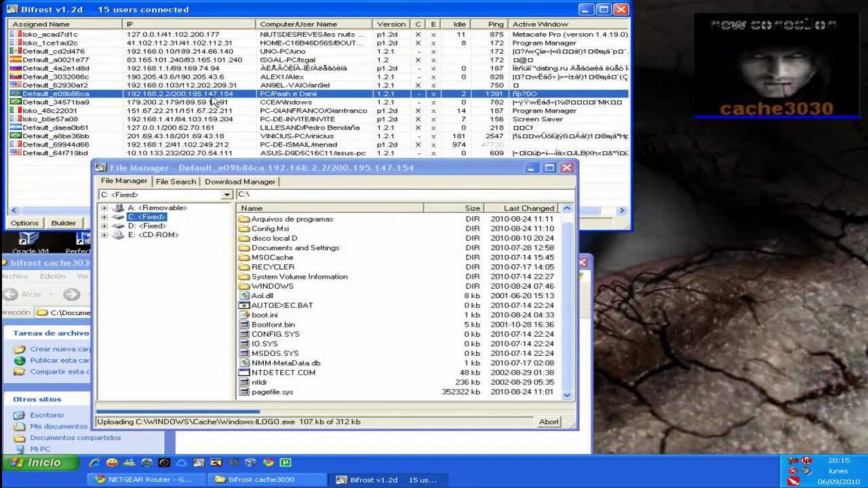Click the Explorer address bar path
Screen dimensions: 868x488
click(x=70, y=312)
